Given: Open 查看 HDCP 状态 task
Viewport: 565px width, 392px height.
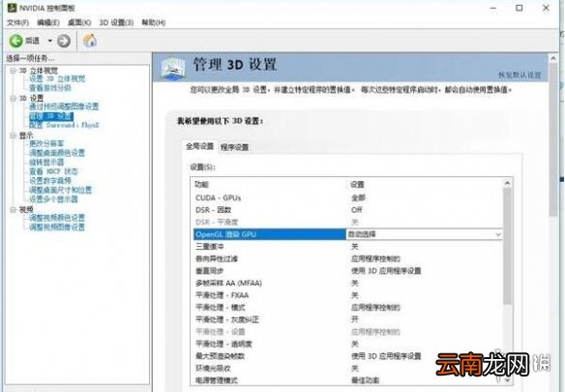Looking at the screenshot, I should (53, 171).
